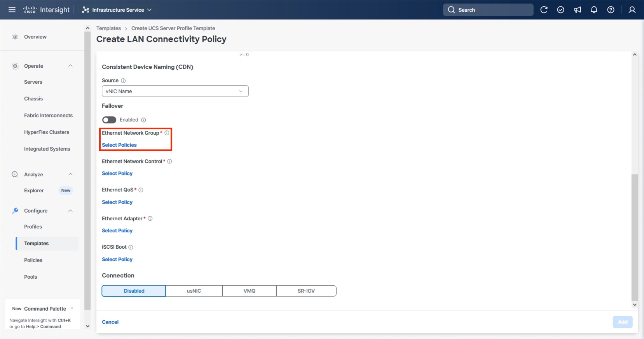Screen dimensions: 644x339
Task: Collapse the Operate section
Action: pos(70,66)
